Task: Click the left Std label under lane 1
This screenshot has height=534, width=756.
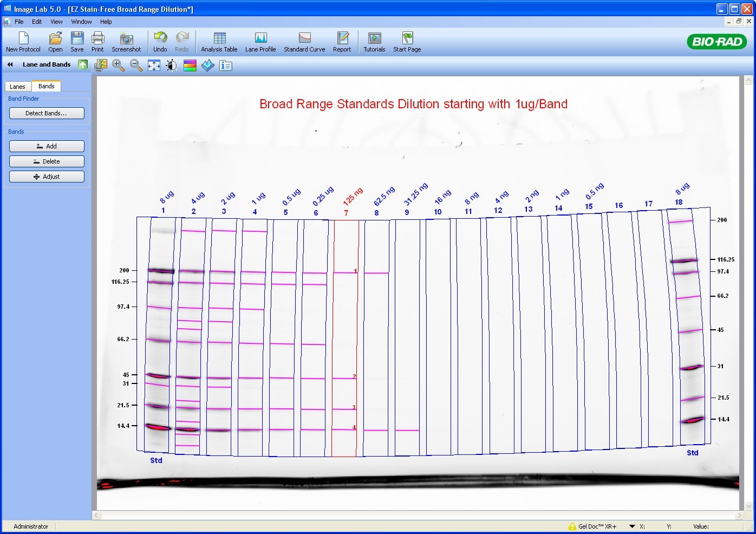Action: (x=156, y=460)
